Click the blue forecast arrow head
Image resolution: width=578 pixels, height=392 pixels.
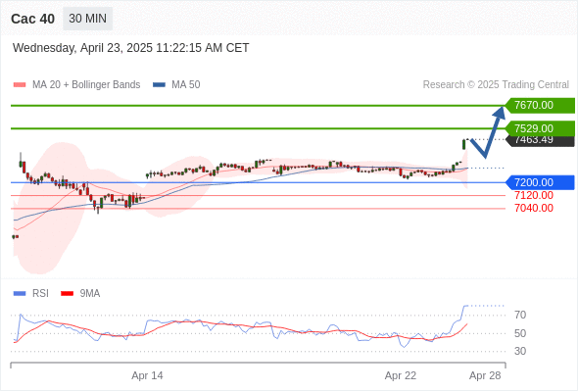pyautogui.click(x=500, y=113)
